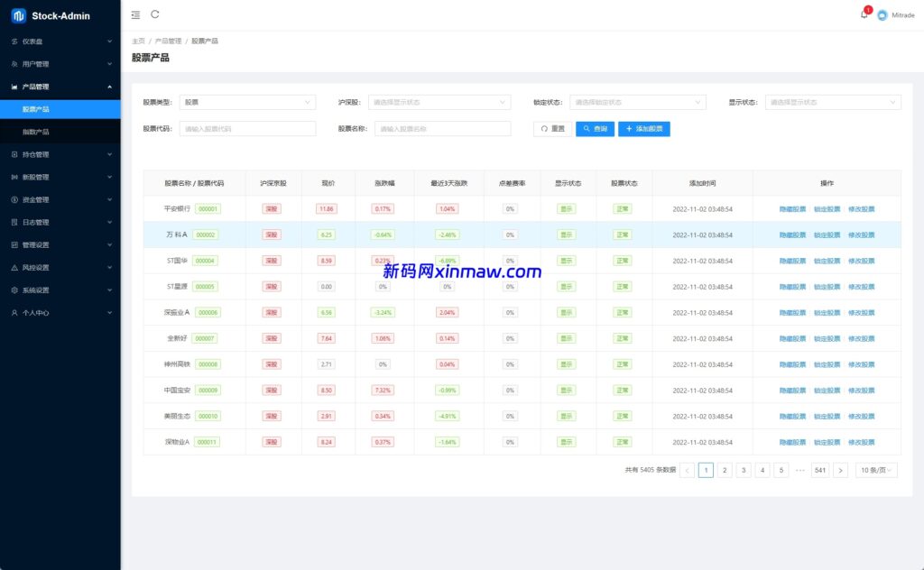Hide 平安银行 stock via 隐藏股票
The height and width of the screenshot is (570, 924).
point(792,209)
